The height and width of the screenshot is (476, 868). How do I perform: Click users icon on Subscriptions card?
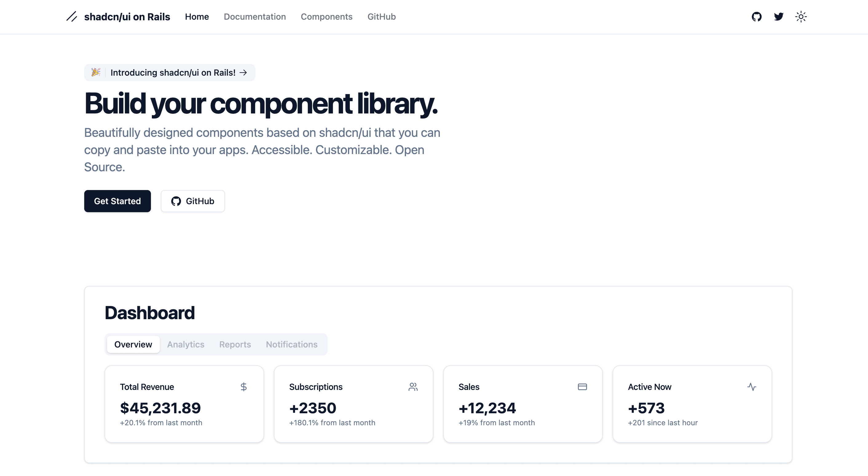pyautogui.click(x=413, y=387)
